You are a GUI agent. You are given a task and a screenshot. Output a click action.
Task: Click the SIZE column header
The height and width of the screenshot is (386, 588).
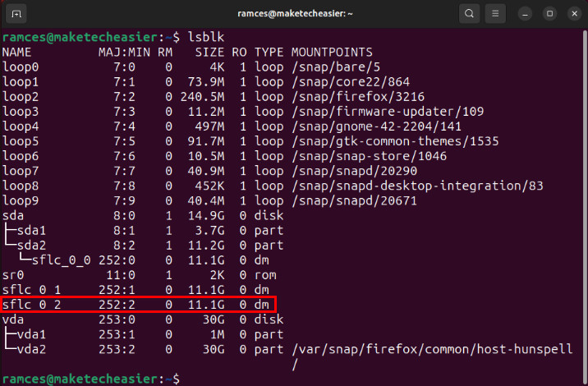click(x=209, y=52)
